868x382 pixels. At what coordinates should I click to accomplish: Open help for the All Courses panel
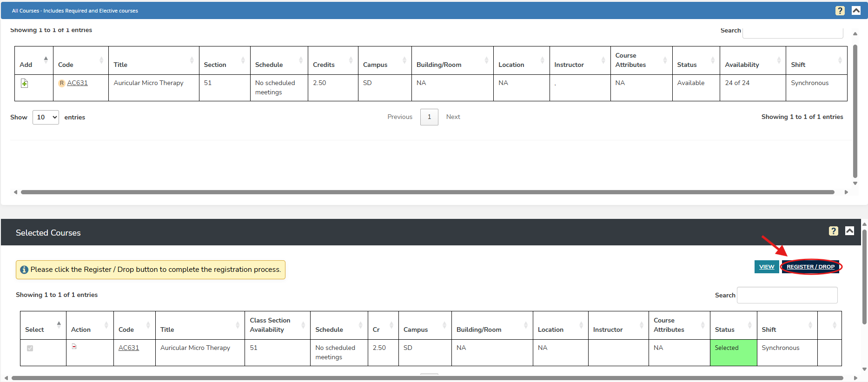point(840,11)
